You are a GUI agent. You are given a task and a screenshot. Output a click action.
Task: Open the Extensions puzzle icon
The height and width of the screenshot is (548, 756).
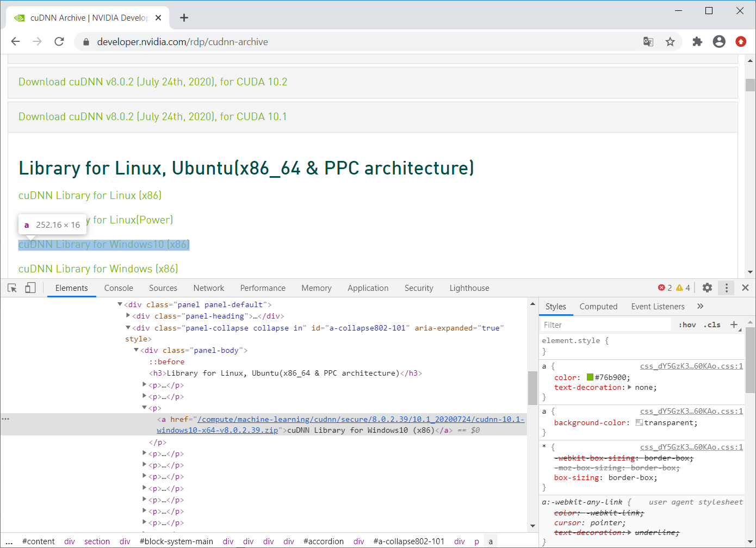[697, 42]
